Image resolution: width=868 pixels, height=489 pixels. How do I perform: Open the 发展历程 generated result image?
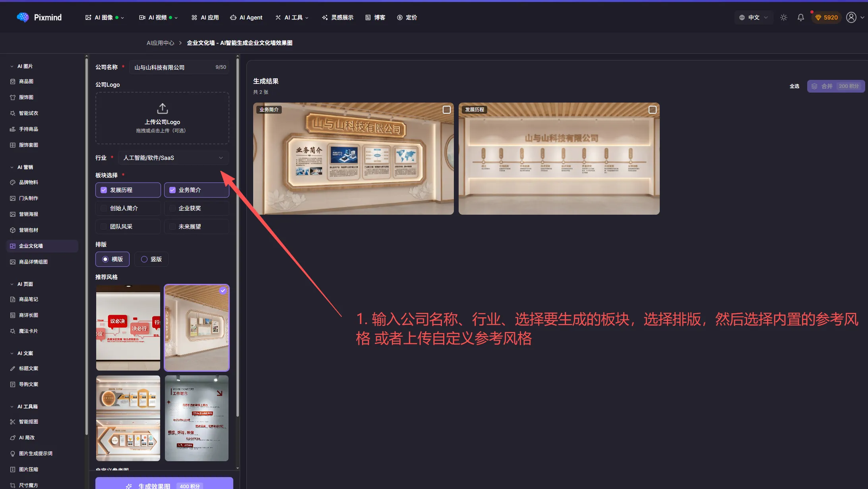[x=559, y=159]
